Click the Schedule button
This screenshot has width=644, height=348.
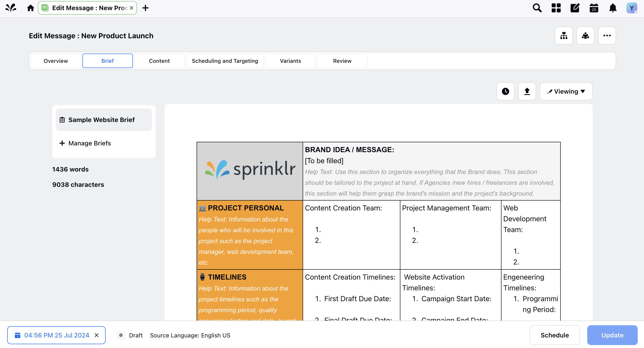pyautogui.click(x=555, y=335)
